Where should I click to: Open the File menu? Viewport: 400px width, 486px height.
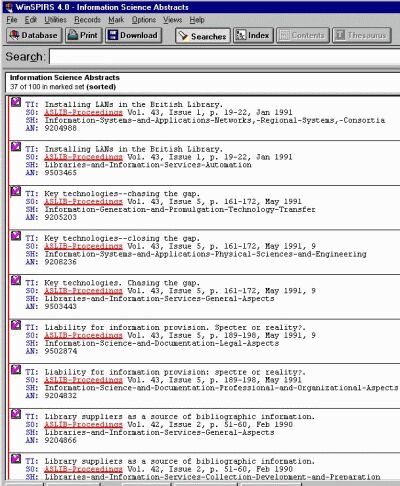[x=12, y=20]
